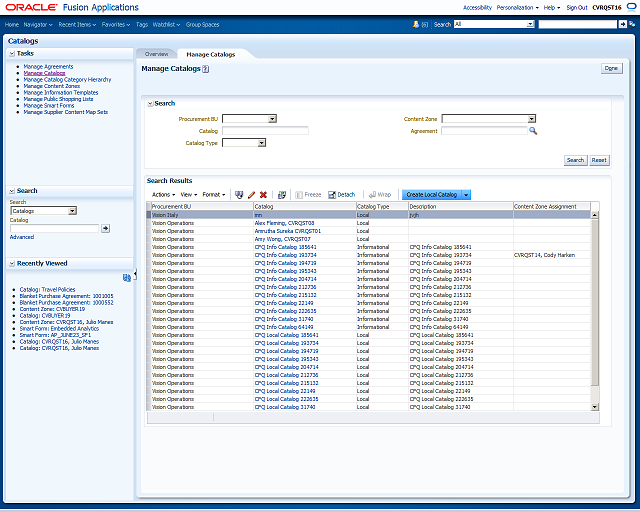640x512 pixels.
Task: Open the Watchlist menu
Action: 166,25
